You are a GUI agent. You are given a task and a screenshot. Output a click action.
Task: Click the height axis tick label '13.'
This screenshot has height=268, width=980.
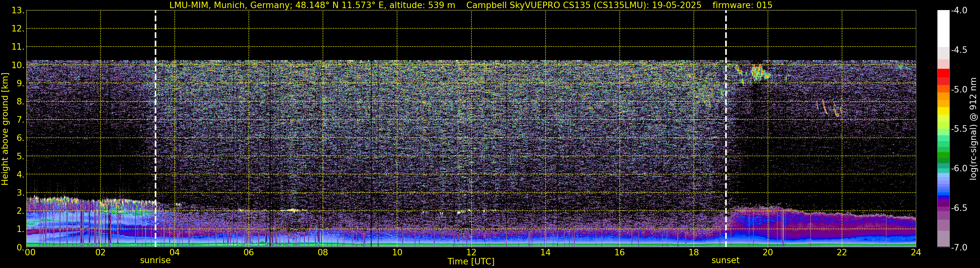tap(18, 11)
